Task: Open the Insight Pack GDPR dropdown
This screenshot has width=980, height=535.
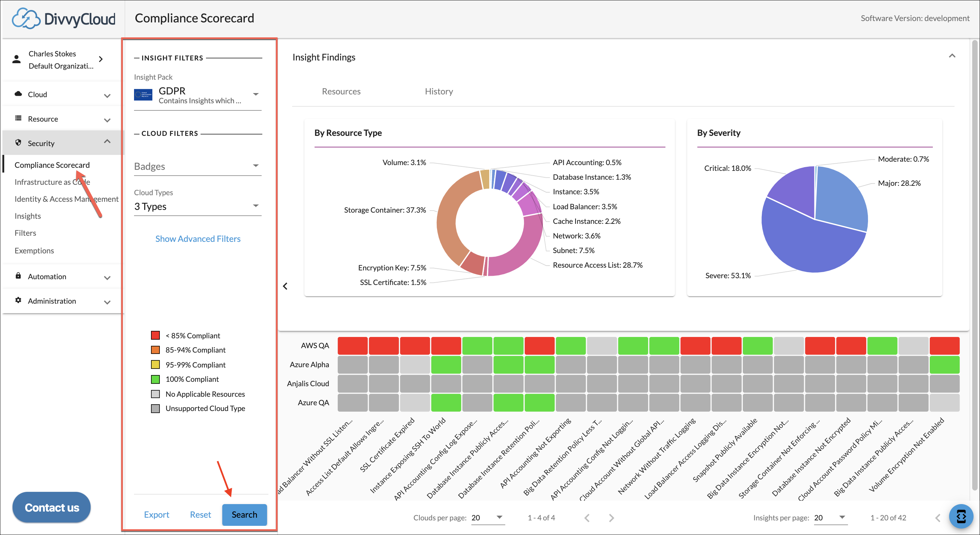Action: click(256, 94)
